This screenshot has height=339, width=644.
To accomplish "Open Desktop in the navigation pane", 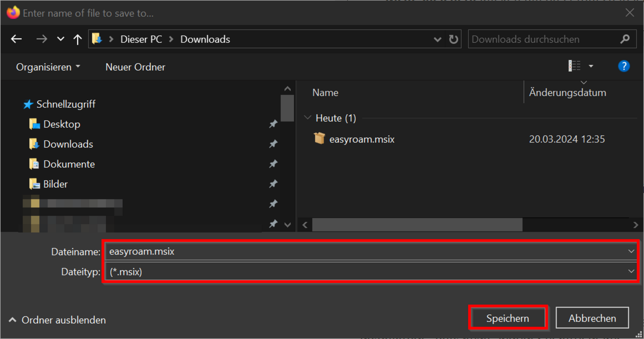I will tap(62, 124).
